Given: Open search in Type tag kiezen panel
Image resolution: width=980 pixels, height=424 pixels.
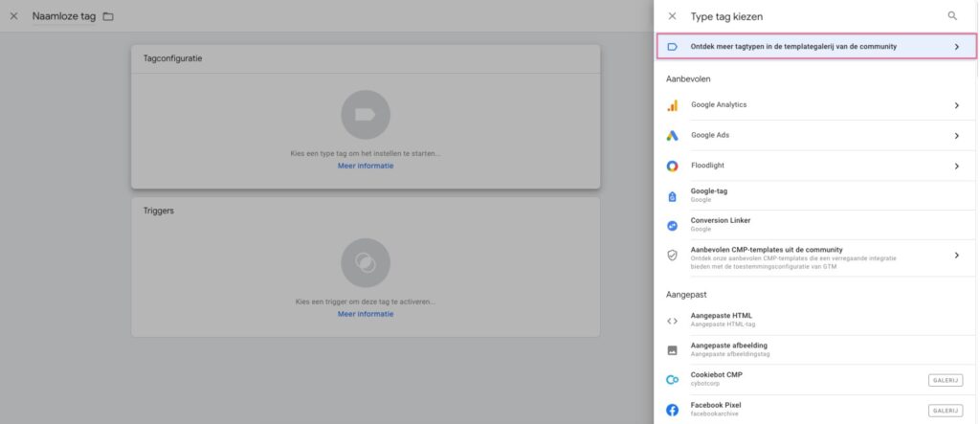Looking at the screenshot, I should pos(952,16).
